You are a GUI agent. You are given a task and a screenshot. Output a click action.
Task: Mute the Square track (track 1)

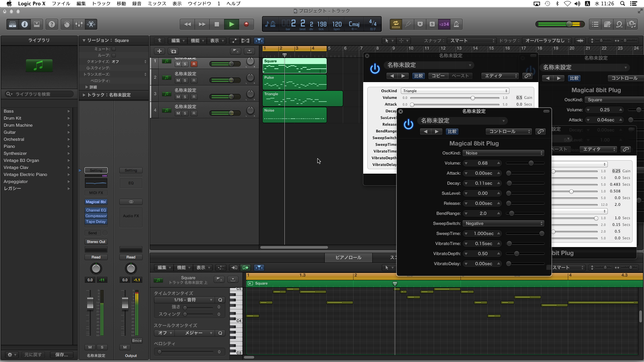coord(178,64)
